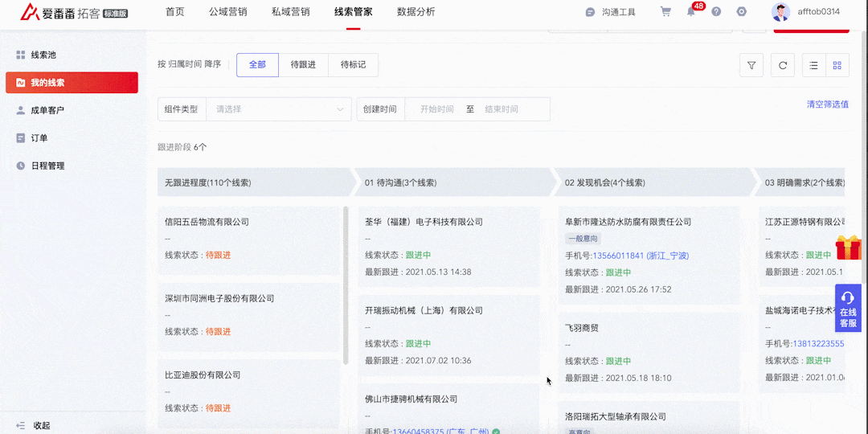Open the settings gear icon
This screenshot has width=868, height=434.
(x=741, y=11)
